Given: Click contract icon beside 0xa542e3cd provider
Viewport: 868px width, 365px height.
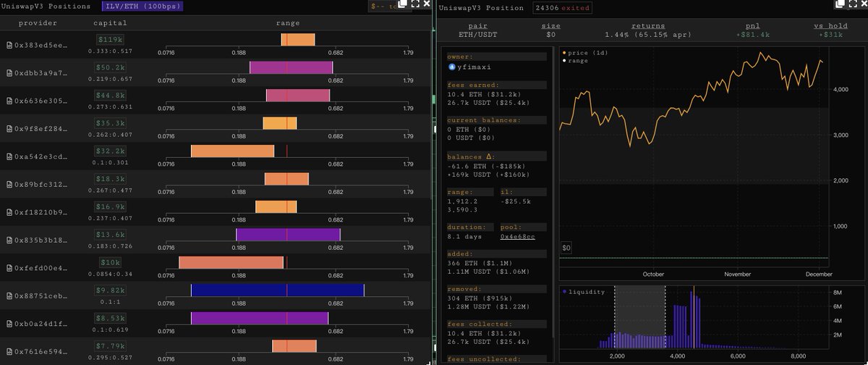Looking at the screenshot, I should click(9, 156).
